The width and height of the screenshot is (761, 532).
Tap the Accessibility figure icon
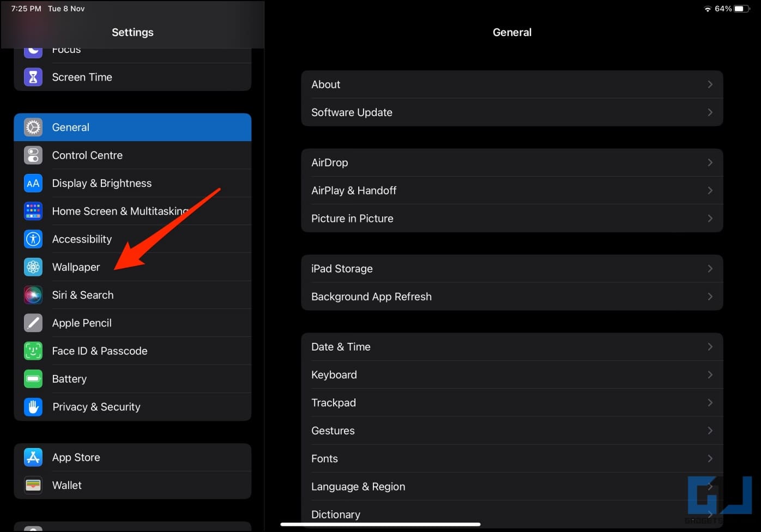tap(33, 239)
